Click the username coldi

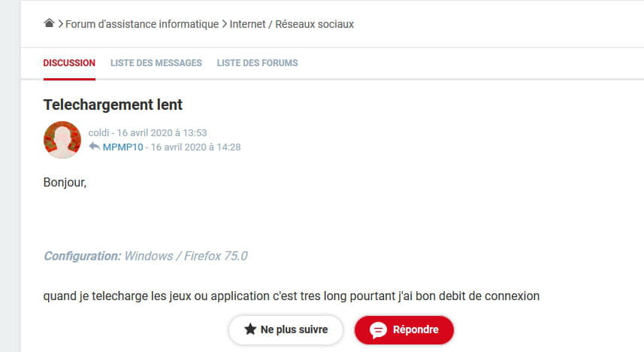tap(99, 132)
